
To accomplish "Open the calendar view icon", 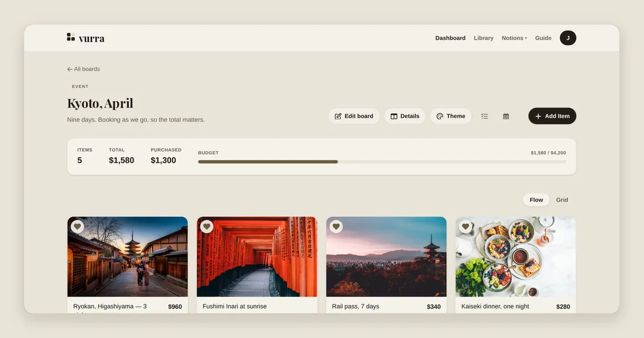I will 506,116.
